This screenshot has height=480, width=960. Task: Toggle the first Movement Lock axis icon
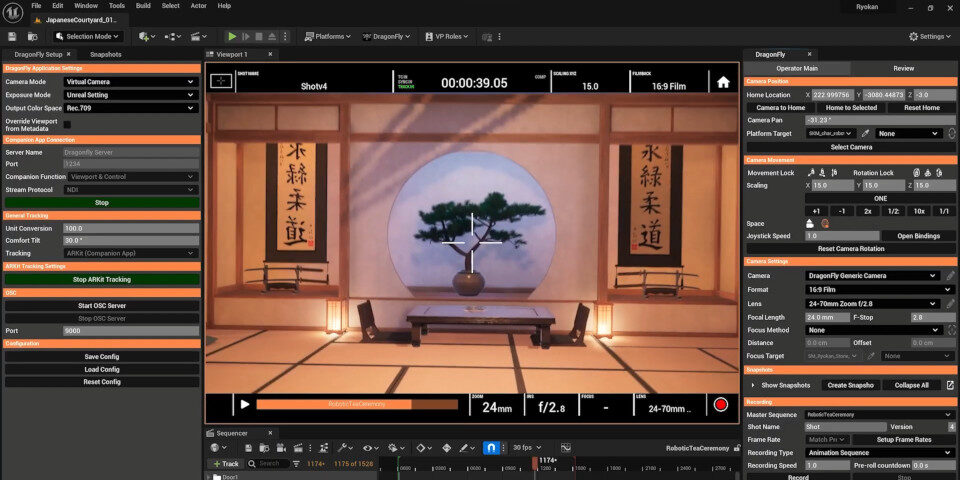811,173
